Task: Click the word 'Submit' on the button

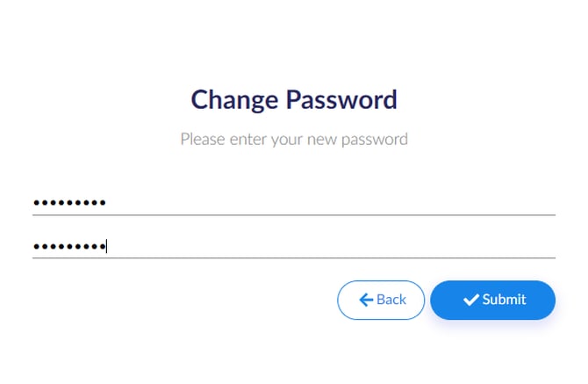Action: [504, 300]
